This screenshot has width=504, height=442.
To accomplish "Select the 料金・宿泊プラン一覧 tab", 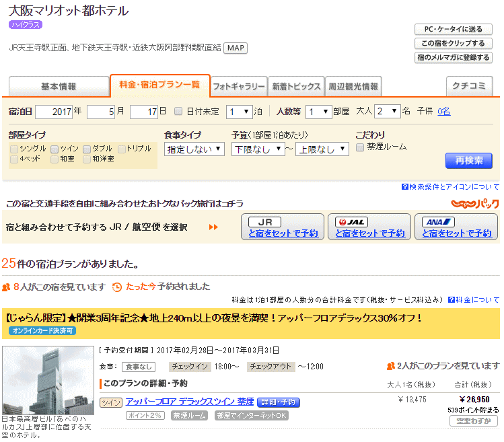I will [159, 85].
